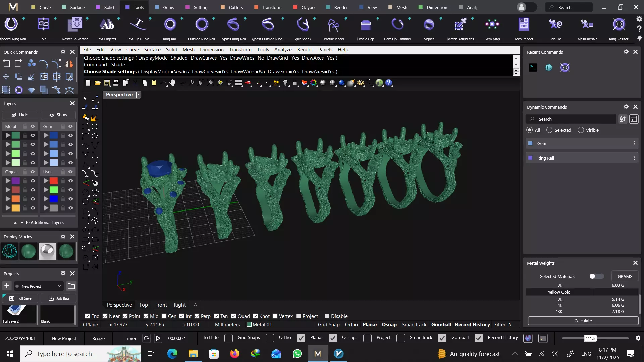Select the Ring Rail tool
This screenshot has width=644, height=362.
pyautogui.click(x=170, y=28)
